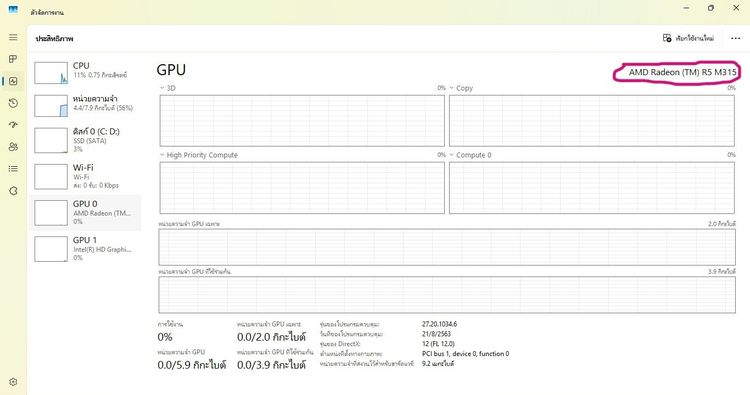Click the 0.0/2.0 dedicated memory value
The height and width of the screenshot is (395, 750).
pyautogui.click(x=271, y=337)
